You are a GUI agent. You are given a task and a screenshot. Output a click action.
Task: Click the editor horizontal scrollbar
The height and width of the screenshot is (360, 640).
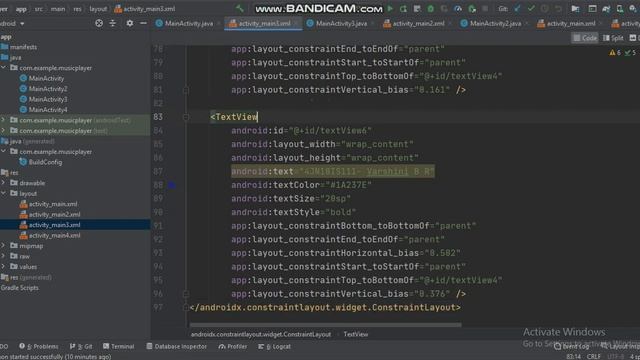point(326,325)
